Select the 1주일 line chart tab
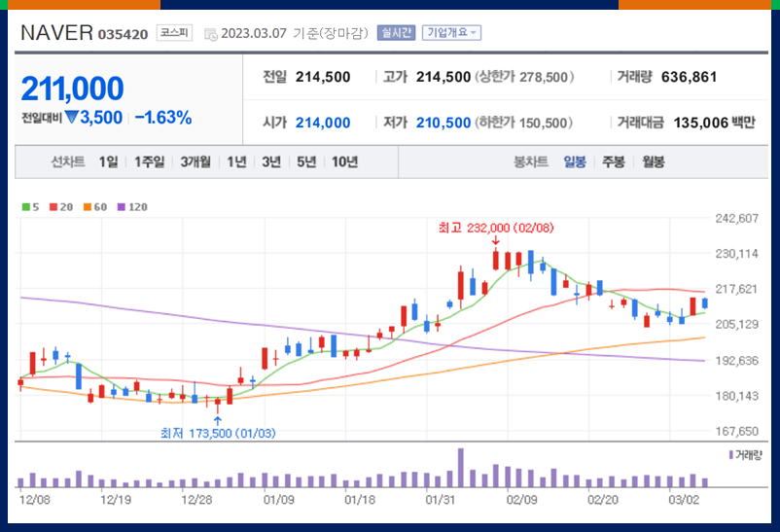780x532 pixels. click(x=149, y=161)
